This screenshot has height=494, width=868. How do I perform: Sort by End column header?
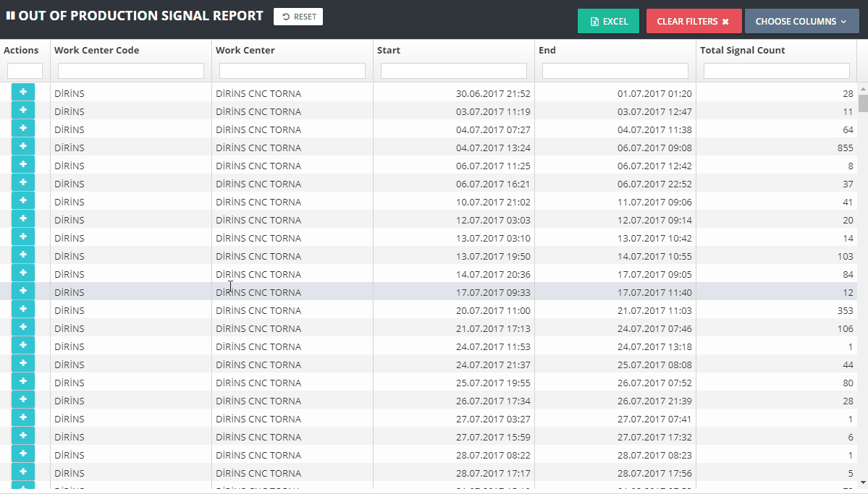coord(547,51)
